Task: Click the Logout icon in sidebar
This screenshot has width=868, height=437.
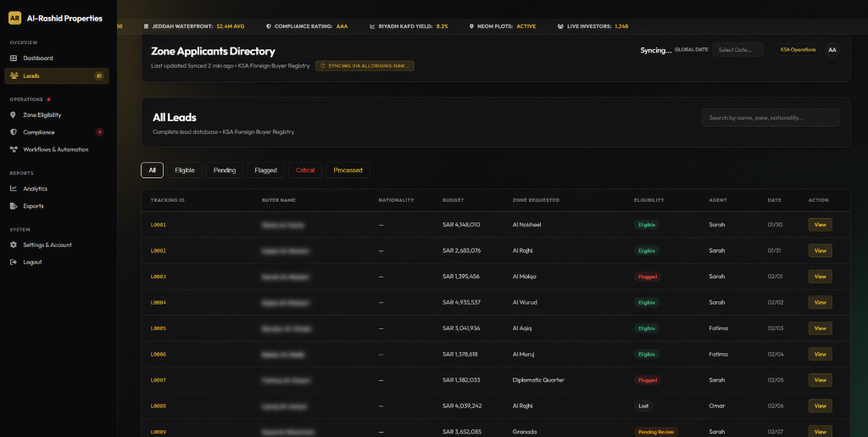Action: coord(14,262)
